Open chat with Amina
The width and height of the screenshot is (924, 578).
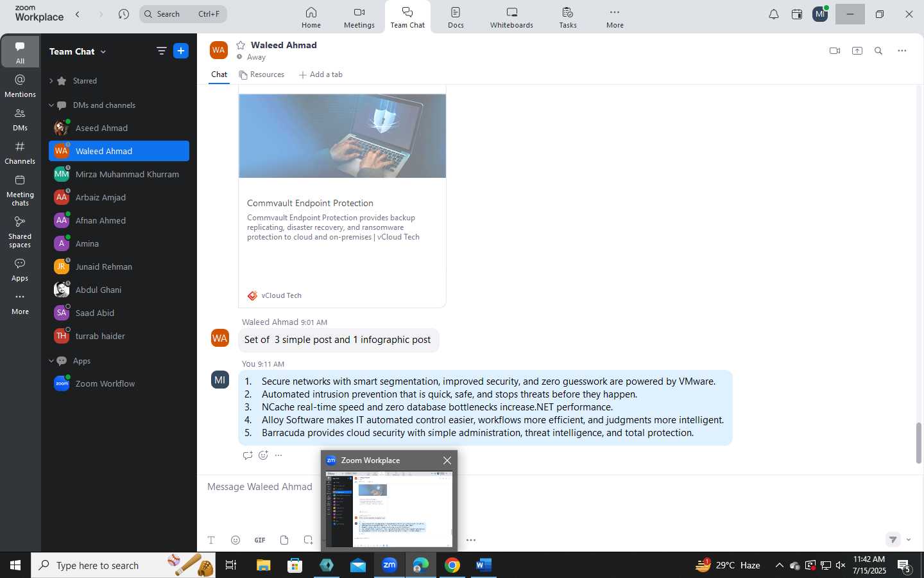pyautogui.click(x=119, y=243)
